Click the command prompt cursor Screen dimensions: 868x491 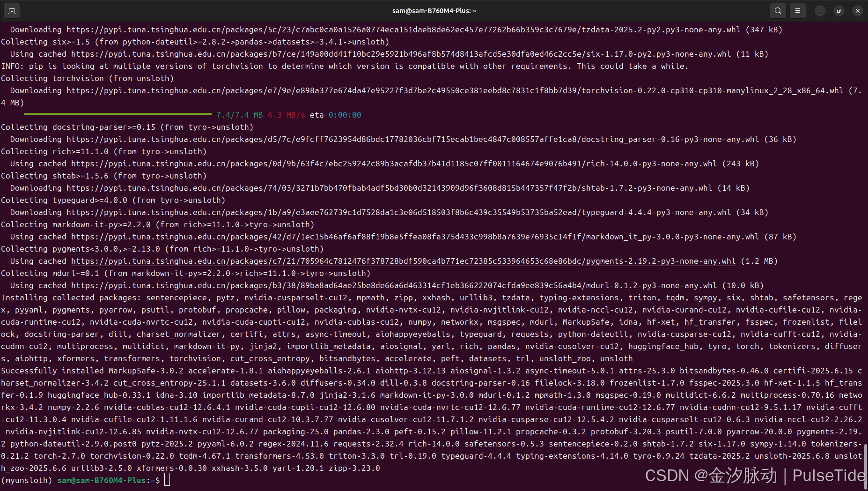click(167, 480)
